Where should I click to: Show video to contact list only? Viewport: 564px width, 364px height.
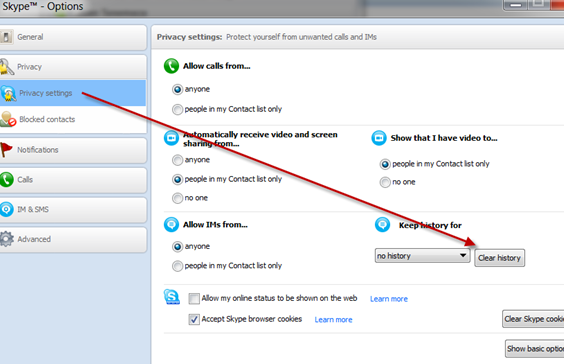pos(385,164)
